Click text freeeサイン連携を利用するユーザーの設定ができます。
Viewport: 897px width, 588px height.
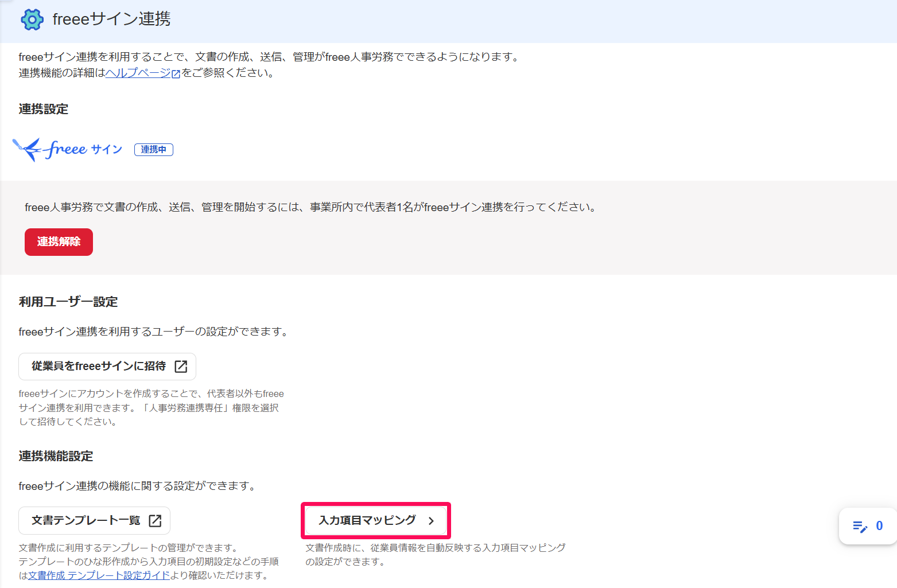[x=154, y=332]
